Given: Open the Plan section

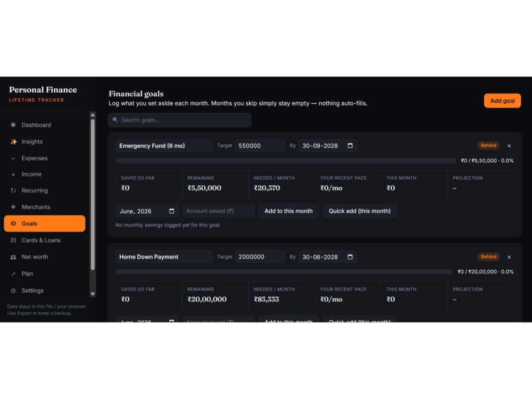Looking at the screenshot, I should coord(45,274).
